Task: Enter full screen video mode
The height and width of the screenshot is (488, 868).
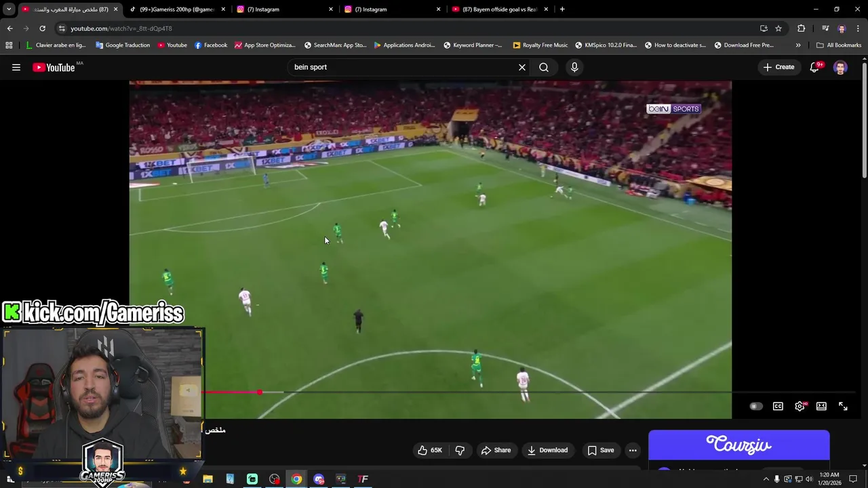Action: pos(843,406)
